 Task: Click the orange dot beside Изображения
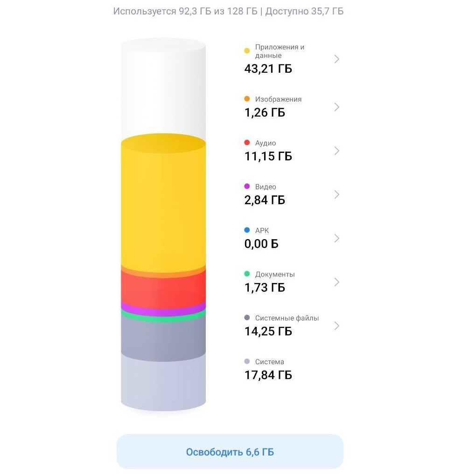[x=247, y=99]
